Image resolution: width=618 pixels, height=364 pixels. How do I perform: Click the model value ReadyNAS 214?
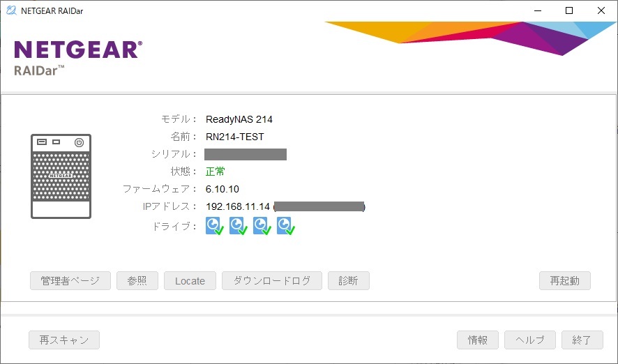click(239, 119)
